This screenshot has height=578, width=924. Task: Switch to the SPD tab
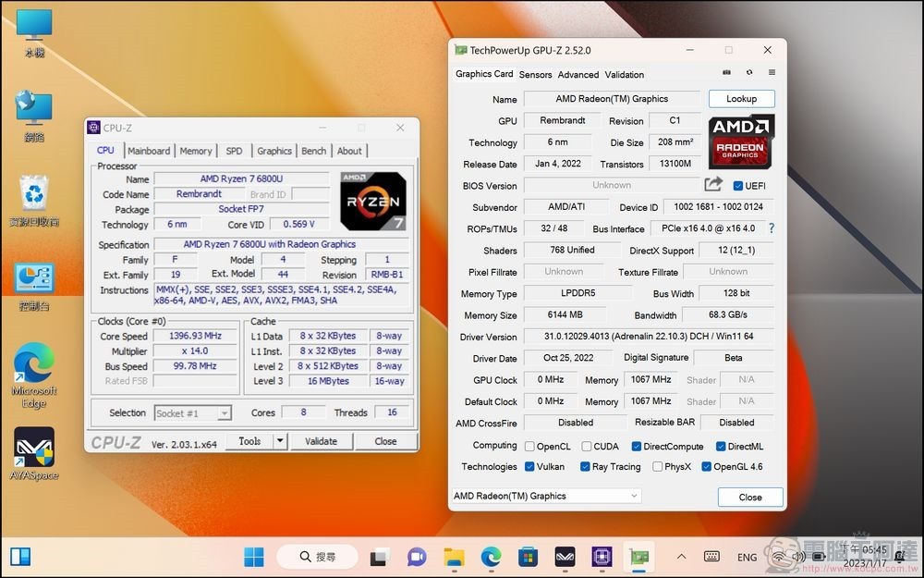coord(234,151)
